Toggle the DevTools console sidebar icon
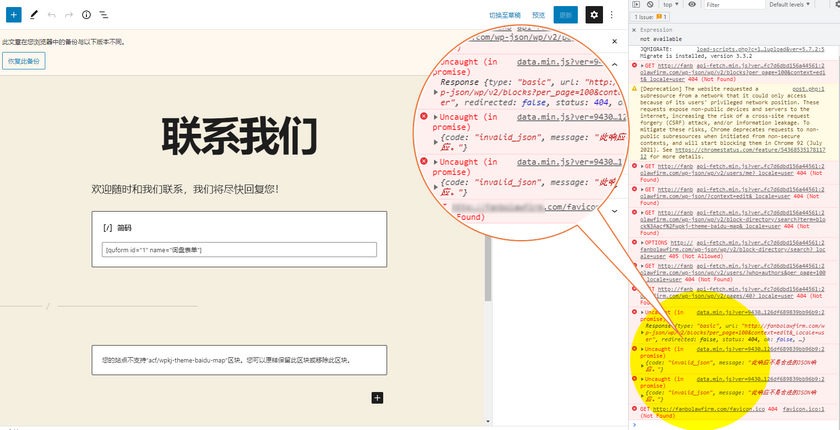Screen dimensions: 840x430 tap(636, 4)
